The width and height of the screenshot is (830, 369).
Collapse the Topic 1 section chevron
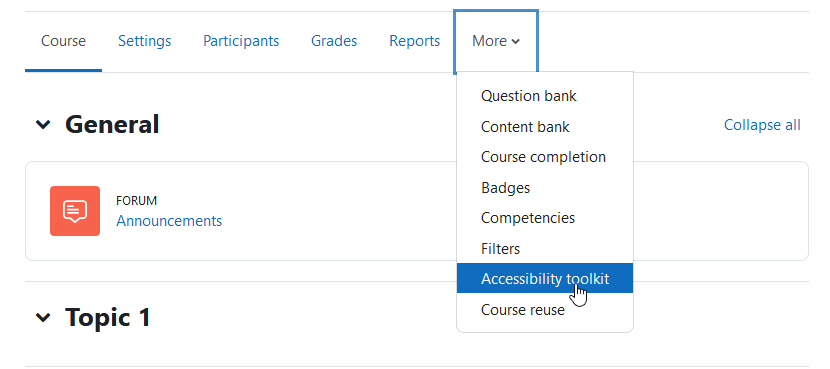(43, 318)
